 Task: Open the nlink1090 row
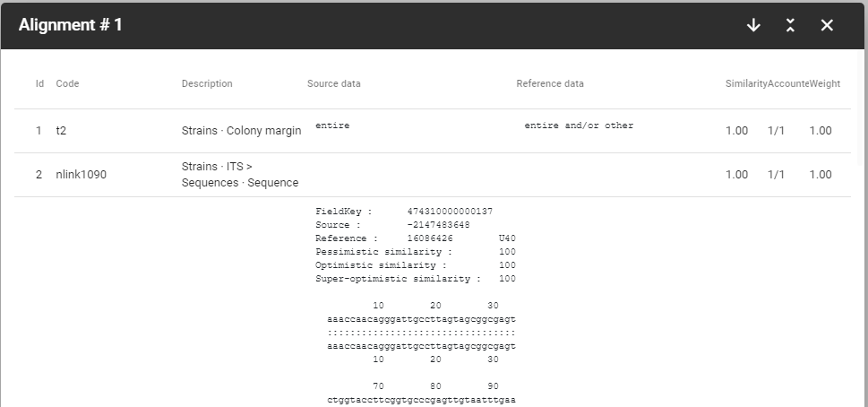pyautogui.click(x=433, y=175)
